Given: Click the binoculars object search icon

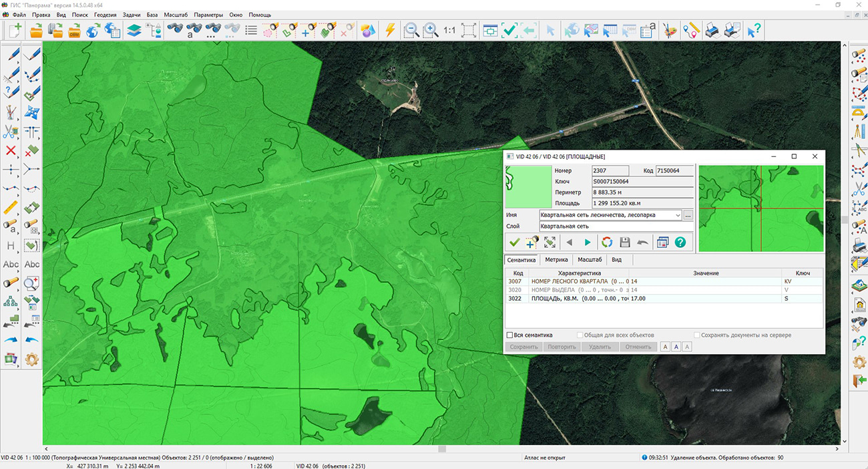Looking at the screenshot, I should point(176,30).
